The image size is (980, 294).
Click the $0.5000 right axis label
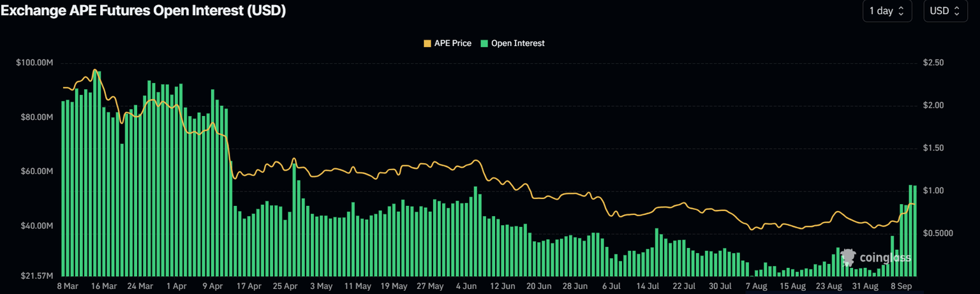click(x=938, y=233)
